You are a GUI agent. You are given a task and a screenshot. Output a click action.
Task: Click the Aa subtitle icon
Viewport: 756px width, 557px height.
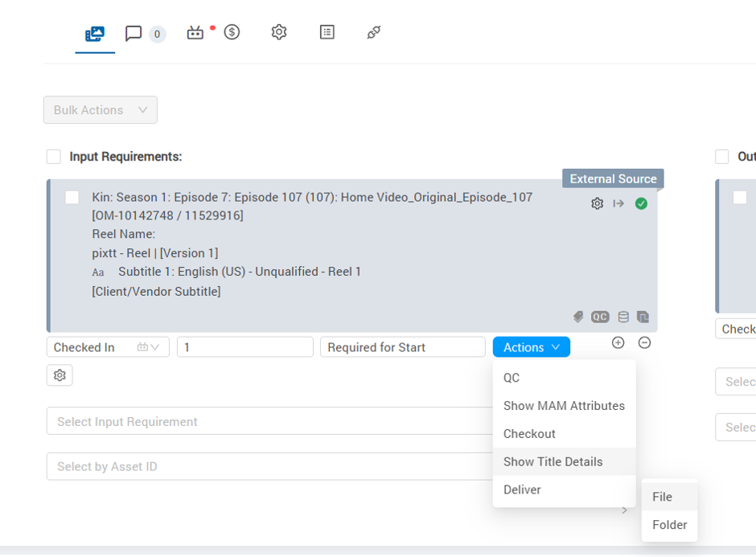tap(98, 272)
